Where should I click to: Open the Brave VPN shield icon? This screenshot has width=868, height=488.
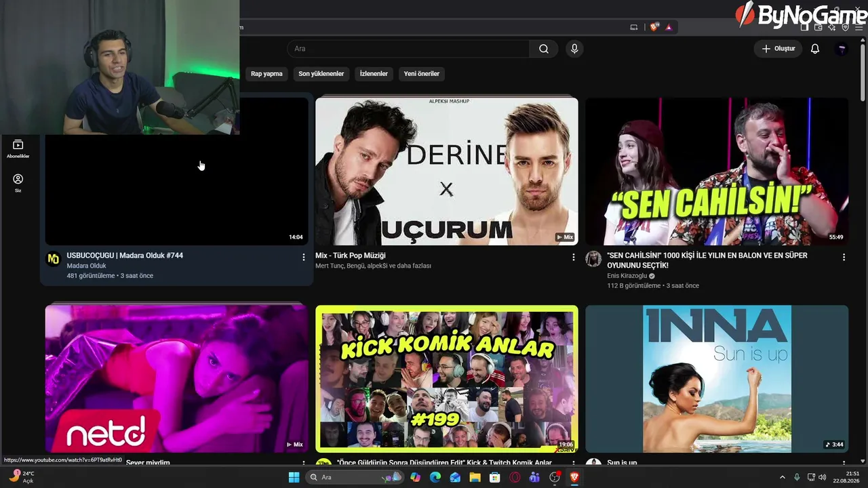coord(845,27)
